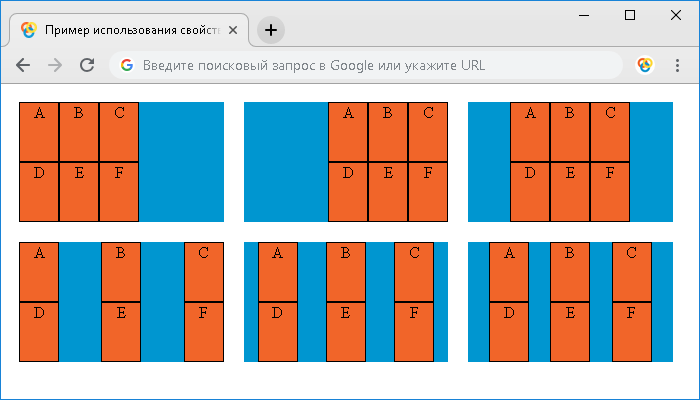Click empty blue area of top-left container
This screenshot has width=700, height=400.
(x=181, y=162)
